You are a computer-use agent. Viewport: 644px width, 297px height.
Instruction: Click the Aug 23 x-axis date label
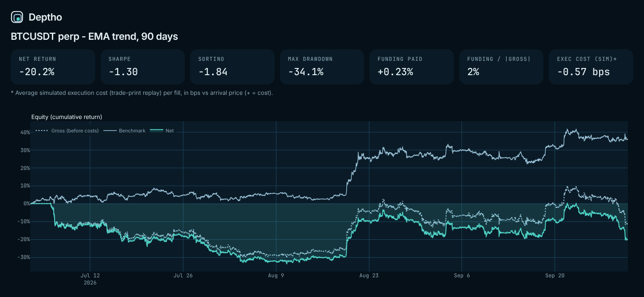pyautogui.click(x=369, y=276)
